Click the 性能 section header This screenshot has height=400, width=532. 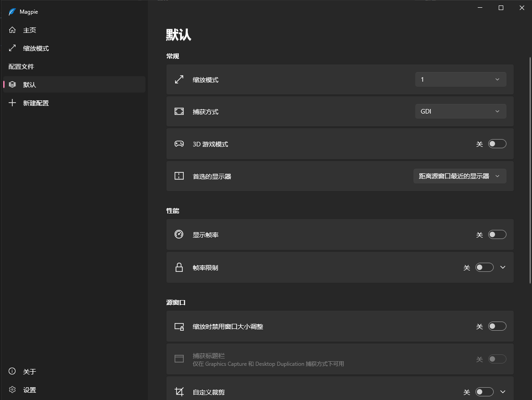click(x=173, y=211)
